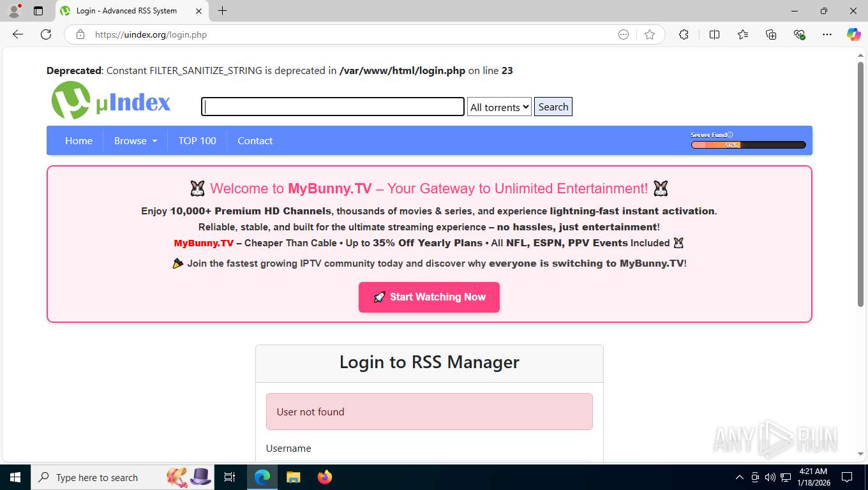View site information lock icon
Image resolution: width=868 pixels, height=490 pixels.
tap(80, 34)
